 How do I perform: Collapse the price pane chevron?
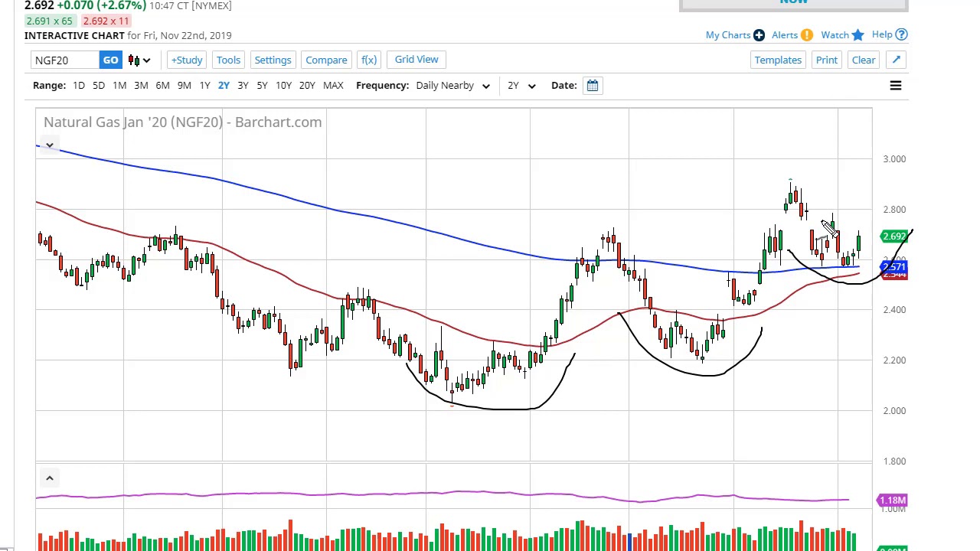(49, 145)
